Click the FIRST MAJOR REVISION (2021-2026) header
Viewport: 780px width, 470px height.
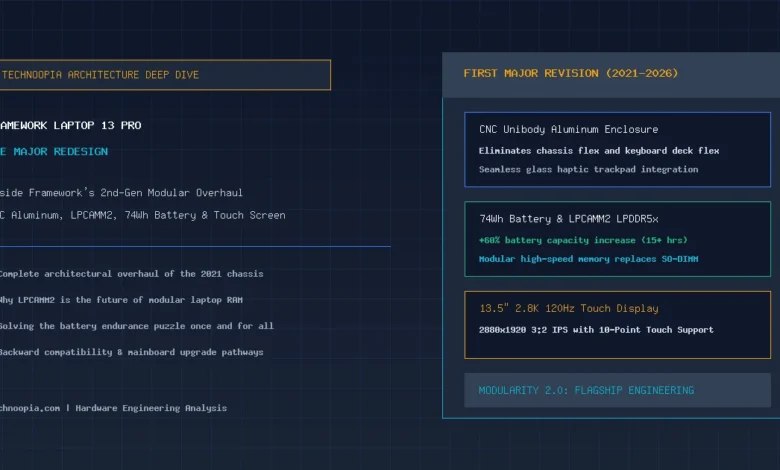(x=571, y=74)
